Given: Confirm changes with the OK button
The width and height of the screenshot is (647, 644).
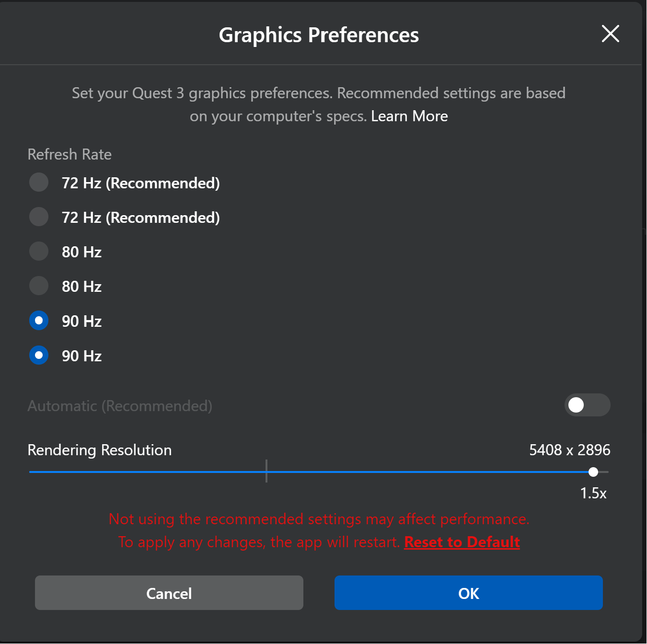Looking at the screenshot, I should [x=468, y=593].
